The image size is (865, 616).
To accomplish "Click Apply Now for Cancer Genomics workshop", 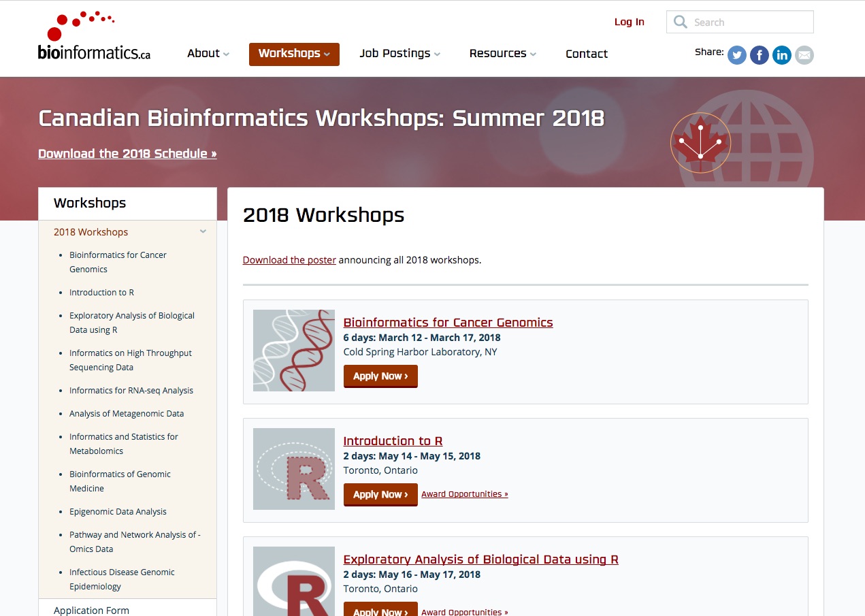I will pyautogui.click(x=380, y=376).
